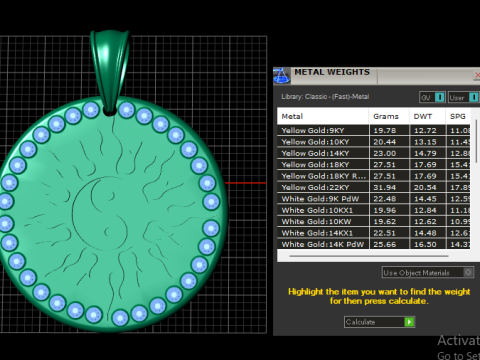Viewport: 480px width, 360px height.
Task: Click the 20.54 DWT value
Action: (425, 187)
